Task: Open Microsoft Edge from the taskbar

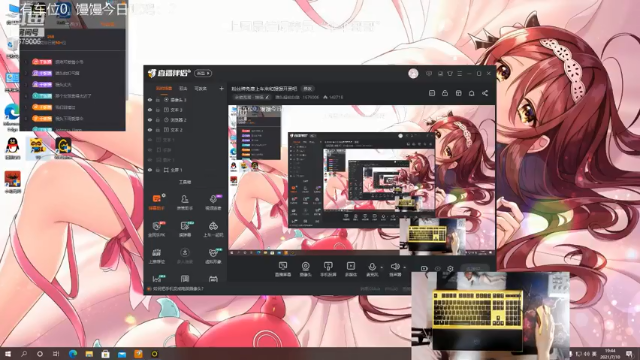Action: point(73,354)
